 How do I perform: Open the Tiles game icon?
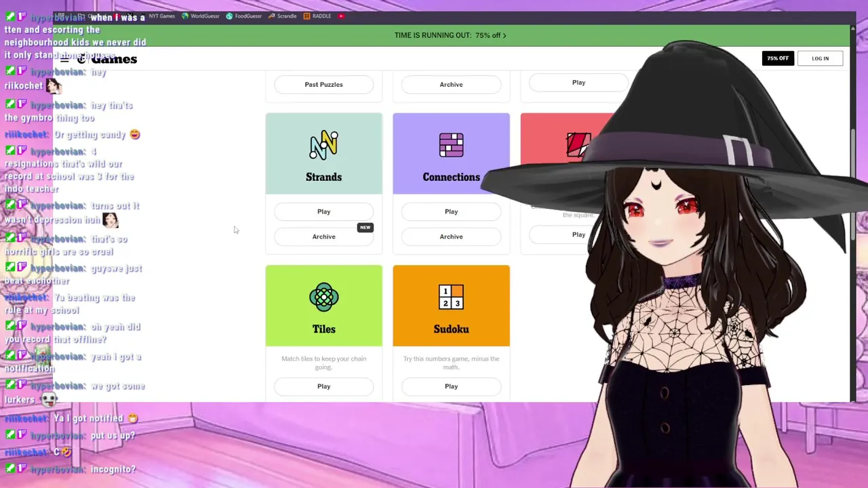tap(323, 298)
